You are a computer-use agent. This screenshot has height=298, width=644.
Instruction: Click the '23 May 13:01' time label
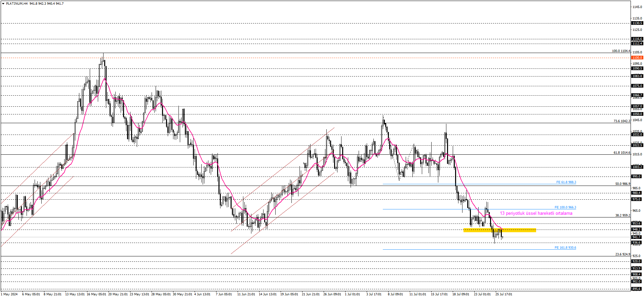click(139, 294)
